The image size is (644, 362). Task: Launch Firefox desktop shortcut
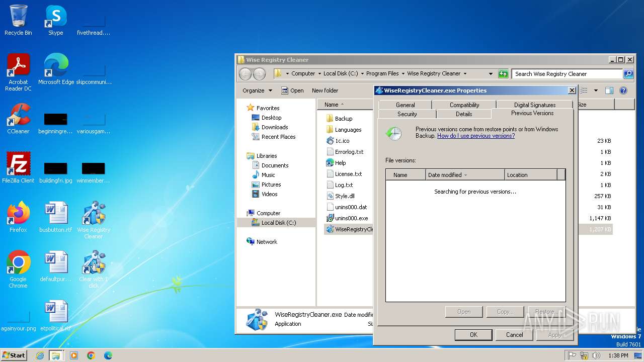18,217
